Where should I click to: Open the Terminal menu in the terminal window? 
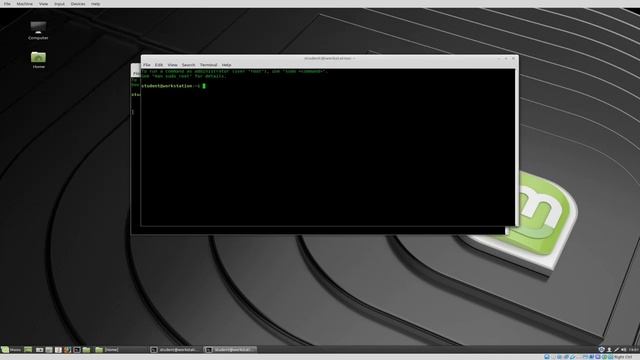tap(208, 65)
